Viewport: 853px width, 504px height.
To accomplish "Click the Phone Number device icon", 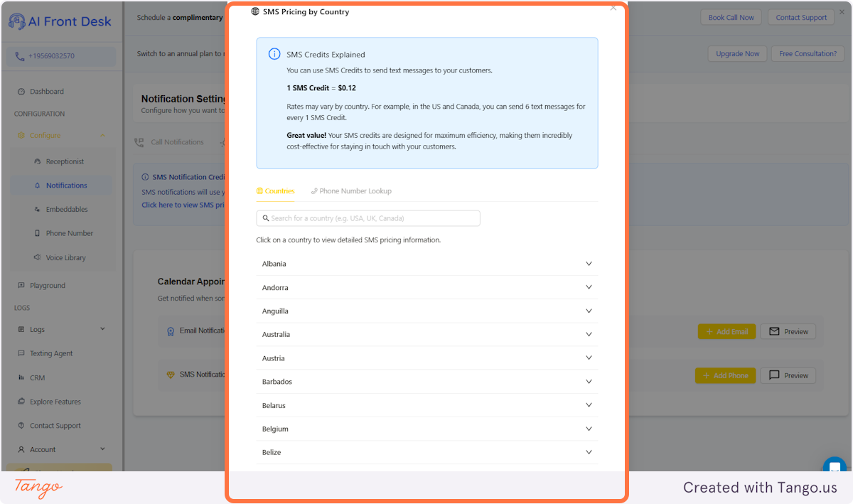I will [x=38, y=233].
